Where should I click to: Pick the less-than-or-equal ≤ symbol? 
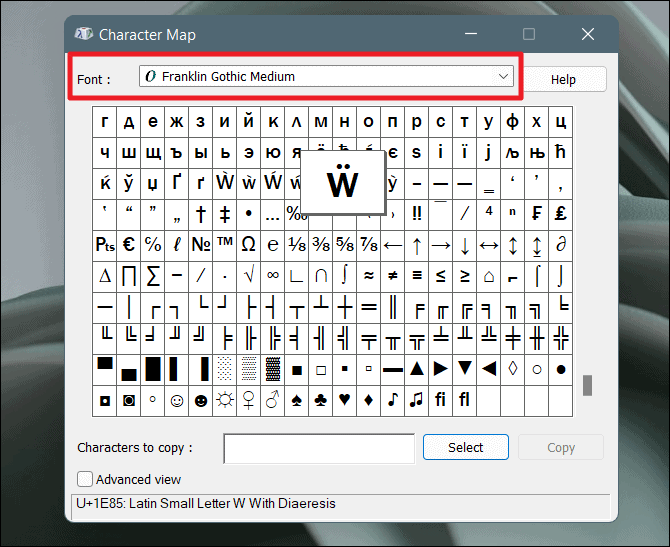(441, 276)
